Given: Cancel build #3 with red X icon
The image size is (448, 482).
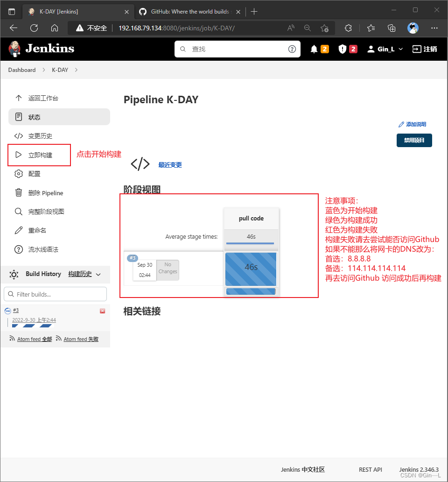Looking at the screenshot, I should (103, 311).
